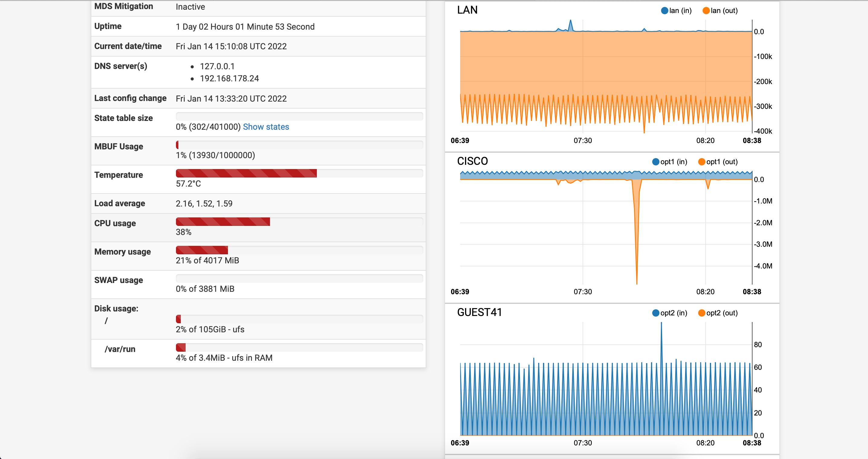Screen dimensions: 868x459
Task: Click the blue opt2 (in) legend dot
Action: pyautogui.click(x=655, y=313)
